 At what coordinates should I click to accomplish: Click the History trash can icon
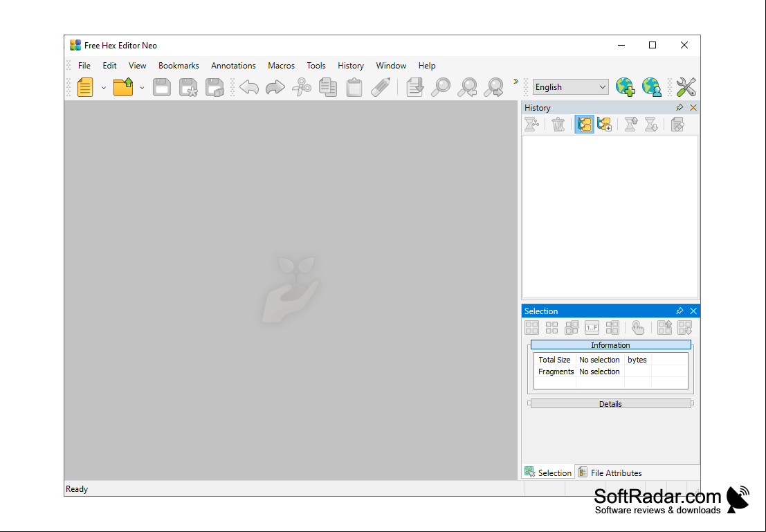[558, 125]
